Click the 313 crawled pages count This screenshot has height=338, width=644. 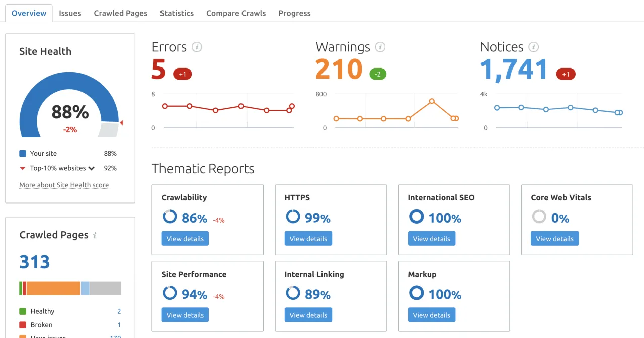coord(35,262)
